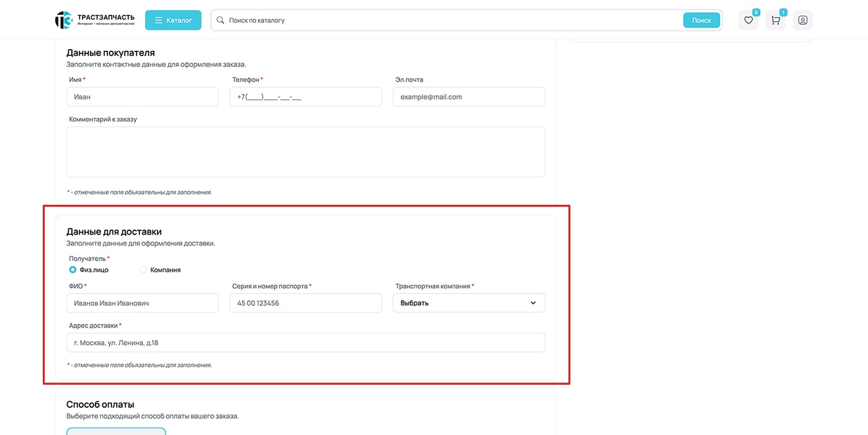The width and height of the screenshot is (868, 435).
Task: Open favorites via the heart icon
Action: (x=748, y=20)
